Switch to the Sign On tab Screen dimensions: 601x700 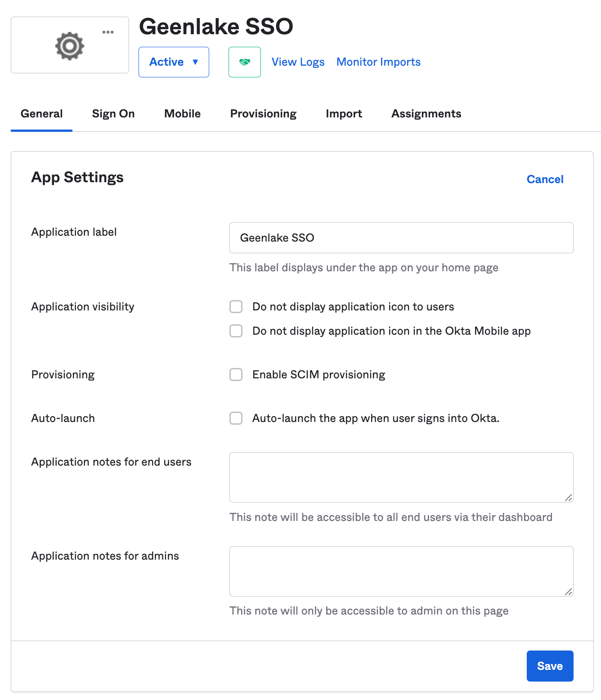(x=113, y=113)
